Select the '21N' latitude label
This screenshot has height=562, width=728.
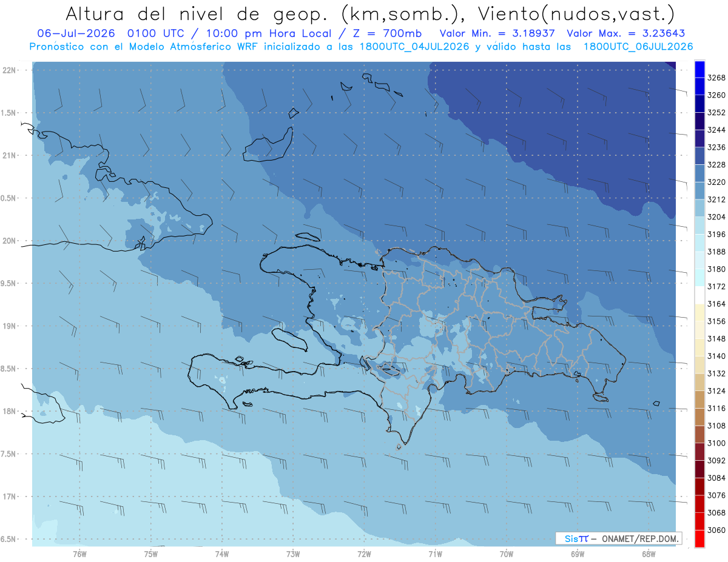point(9,156)
